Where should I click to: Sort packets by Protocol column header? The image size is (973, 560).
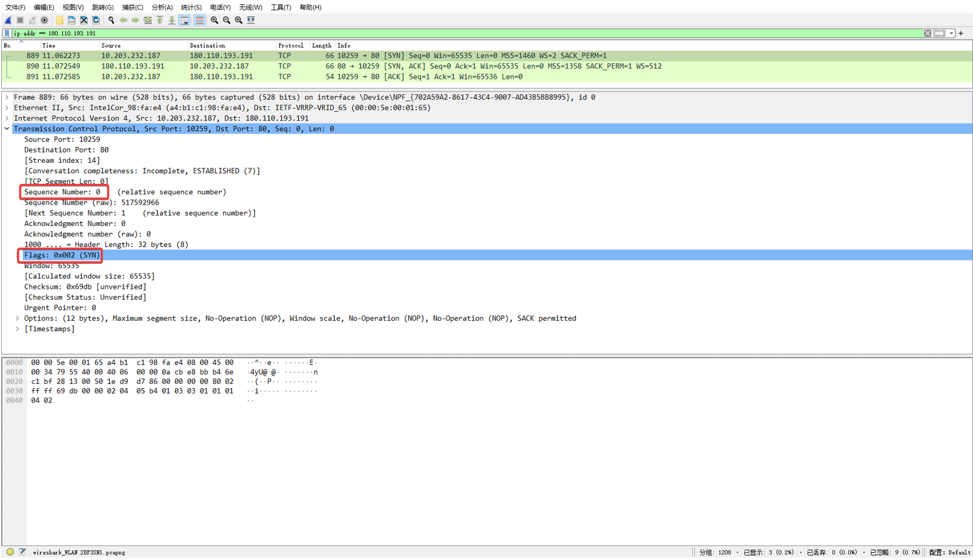(293, 45)
